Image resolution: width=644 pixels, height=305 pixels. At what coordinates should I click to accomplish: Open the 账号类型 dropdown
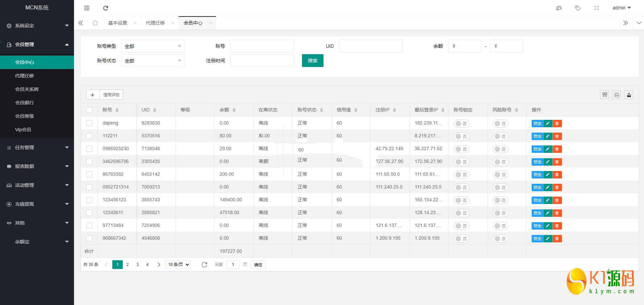[153, 46]
